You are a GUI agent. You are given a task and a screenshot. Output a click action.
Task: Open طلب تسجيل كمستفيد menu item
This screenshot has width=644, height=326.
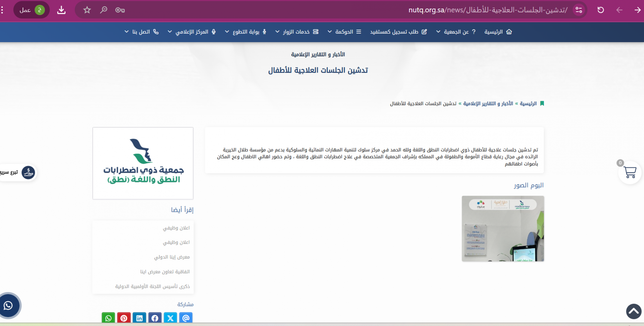(x=398, y=32)
